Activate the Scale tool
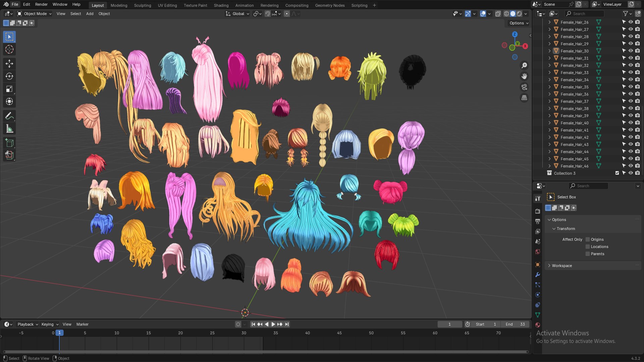 (9, 89)
